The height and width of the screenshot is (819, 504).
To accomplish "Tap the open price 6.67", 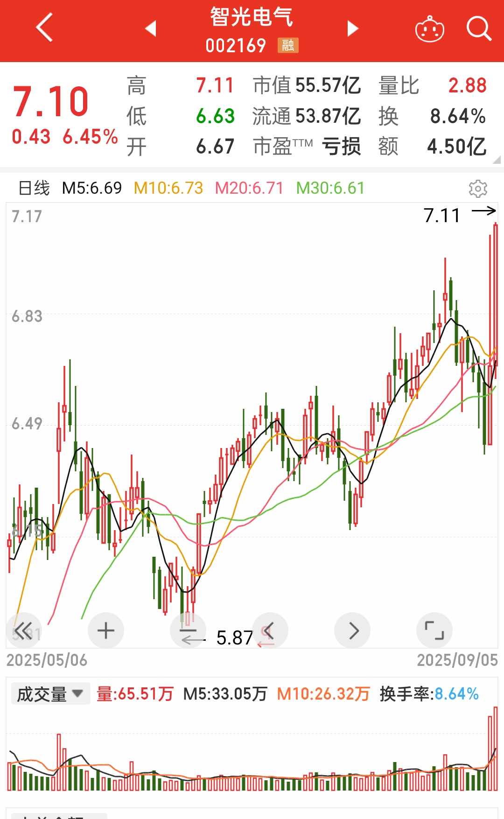I will coord(215,147).
